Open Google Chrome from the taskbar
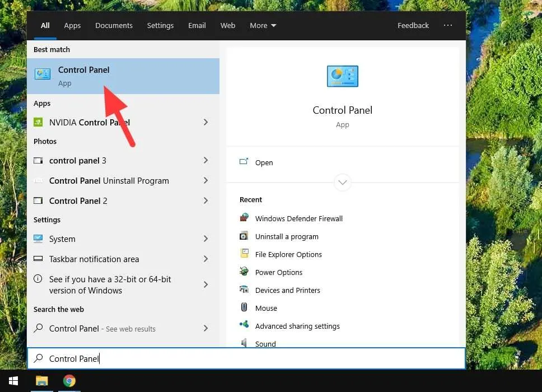Viewport: 542px width, 392px height. [69, 381]
